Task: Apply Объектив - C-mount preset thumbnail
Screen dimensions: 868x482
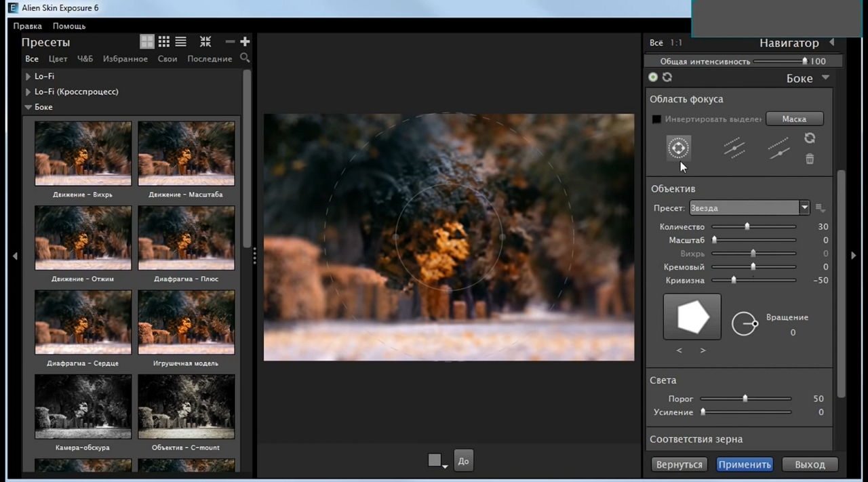Action: pos(186,407)
